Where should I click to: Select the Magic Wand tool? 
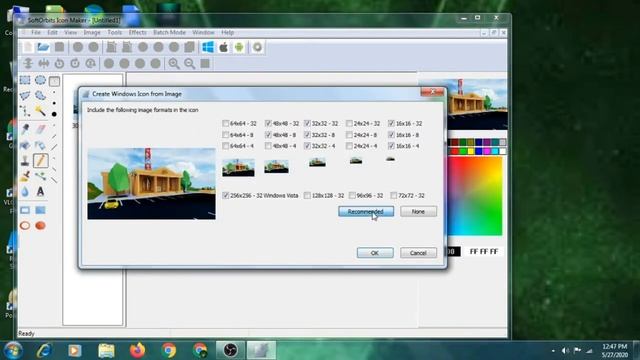pos(40,111)
